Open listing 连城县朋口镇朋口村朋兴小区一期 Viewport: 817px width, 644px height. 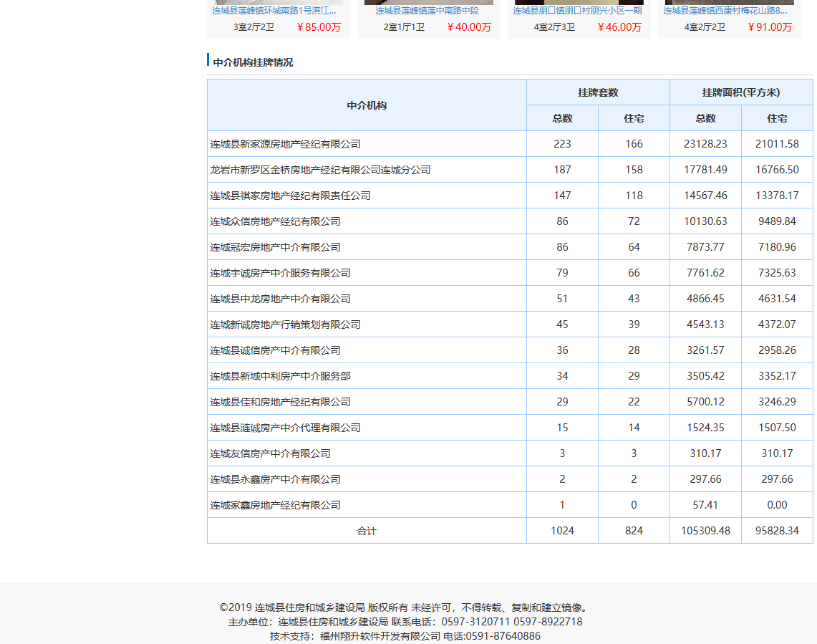577,11
